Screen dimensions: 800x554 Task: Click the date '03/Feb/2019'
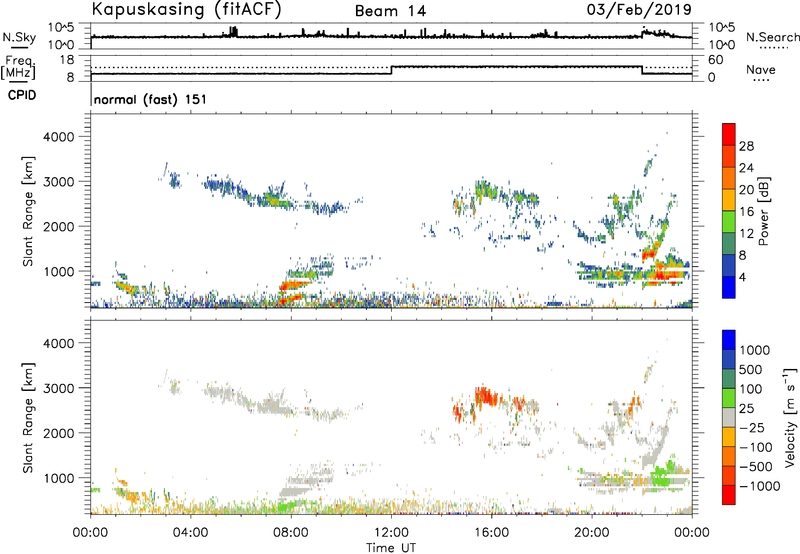639,10
